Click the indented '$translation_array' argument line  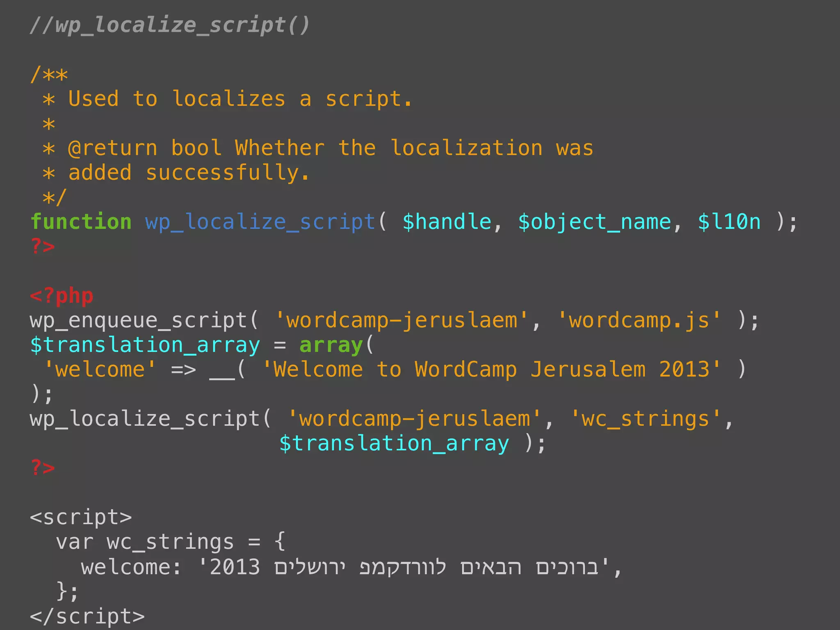(x=413, y=444)
